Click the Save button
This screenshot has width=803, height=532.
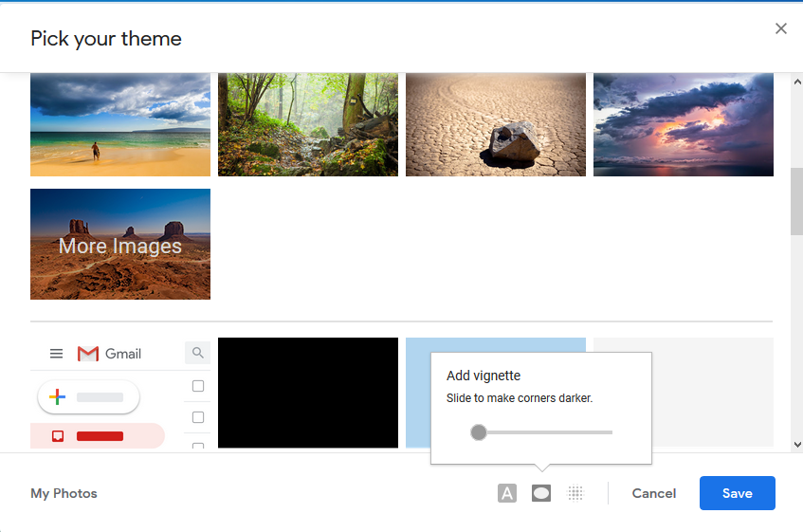tap(737, 493)
